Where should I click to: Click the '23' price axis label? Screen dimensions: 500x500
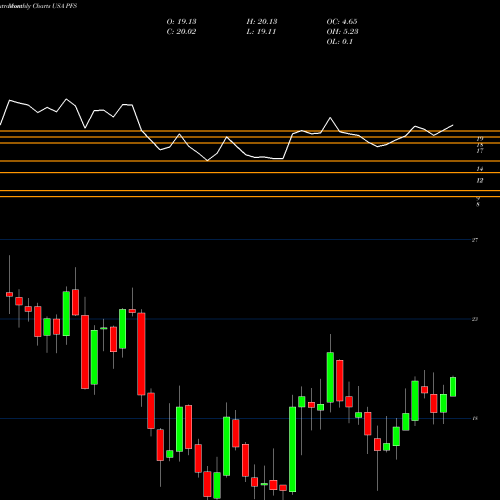[x=475, y=319]
